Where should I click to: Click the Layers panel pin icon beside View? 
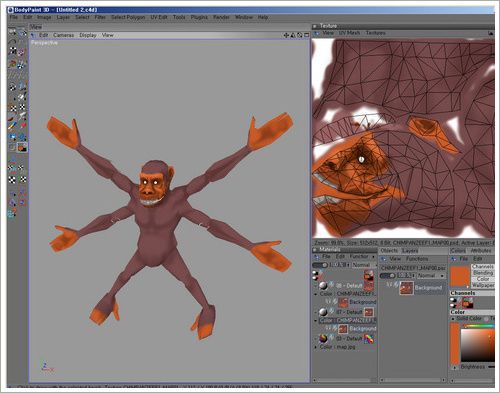tap(384, 259)
